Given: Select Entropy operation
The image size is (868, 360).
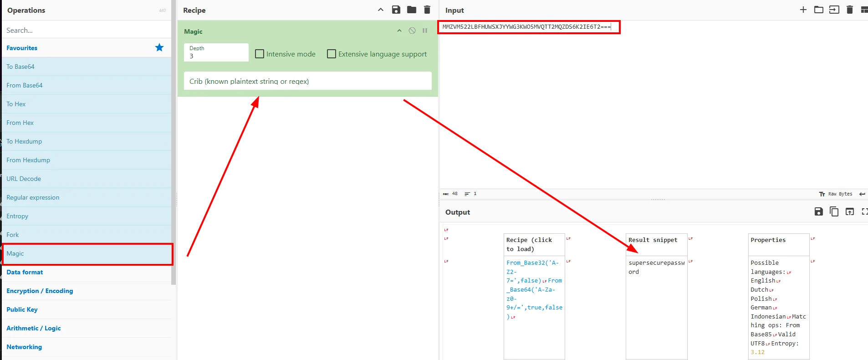Looking at the screenshot, I should [x=87, y=216].
